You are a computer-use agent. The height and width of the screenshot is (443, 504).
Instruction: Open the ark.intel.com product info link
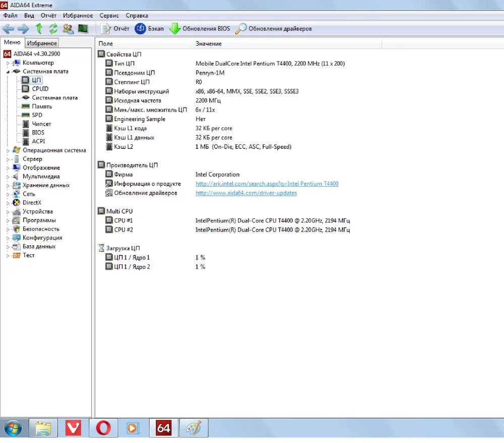point(267,184)
